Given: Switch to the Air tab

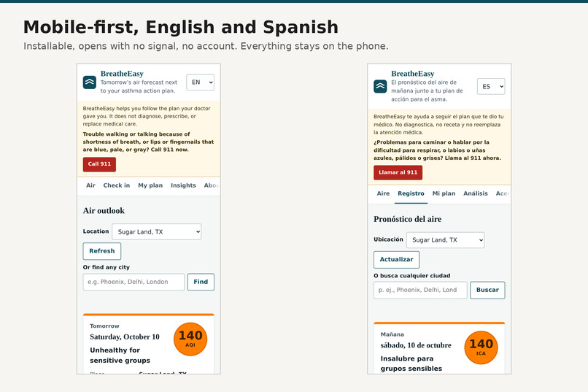Looking at the screenshot, I should click(x=90, y=185).
